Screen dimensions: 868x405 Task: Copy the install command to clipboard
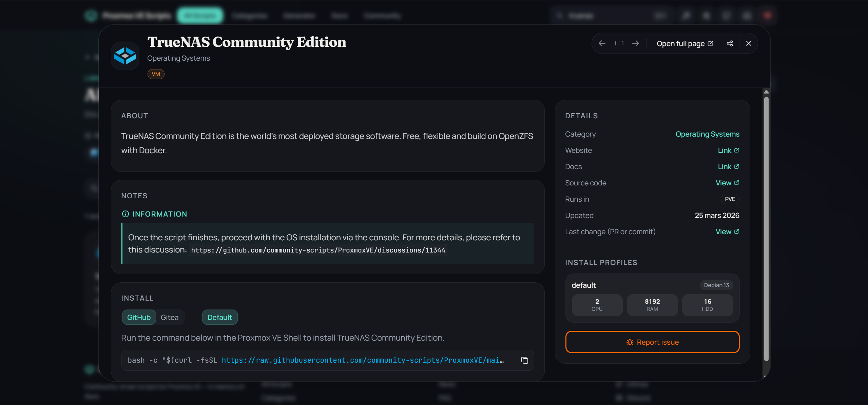(524, 360)
